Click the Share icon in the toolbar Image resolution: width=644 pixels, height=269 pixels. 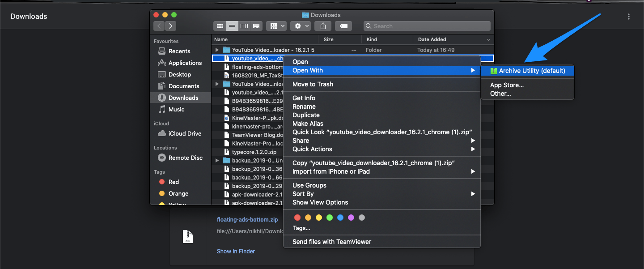pos(322,26)
